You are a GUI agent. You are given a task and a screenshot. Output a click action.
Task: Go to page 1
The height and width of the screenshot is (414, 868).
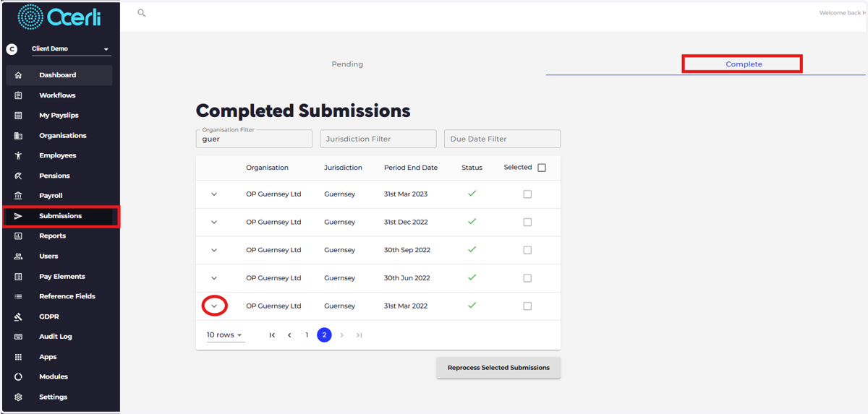point(307,335)
